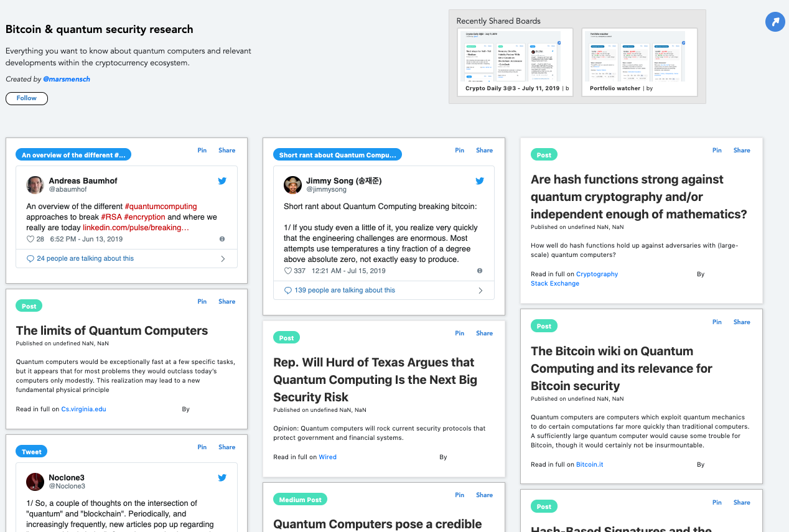This screenshot has height=532, width=789.
Task: Click the Medium Post tag label
Action: tap(301, 500)
